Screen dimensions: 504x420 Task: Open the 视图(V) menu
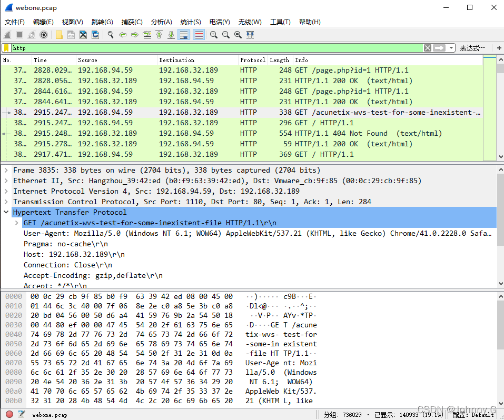click(x=73, y=22)
